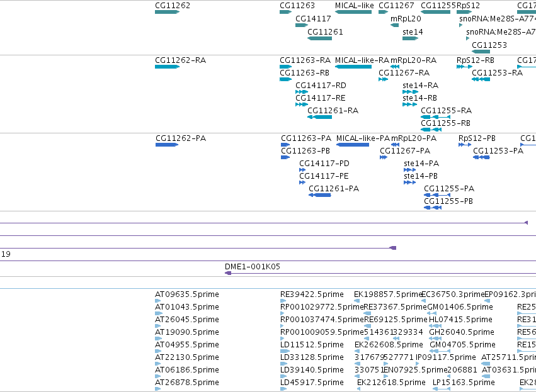Screen dimensions: 536x392
Task: Open the CG14117 gene label
Action: [x=313, y=18]
